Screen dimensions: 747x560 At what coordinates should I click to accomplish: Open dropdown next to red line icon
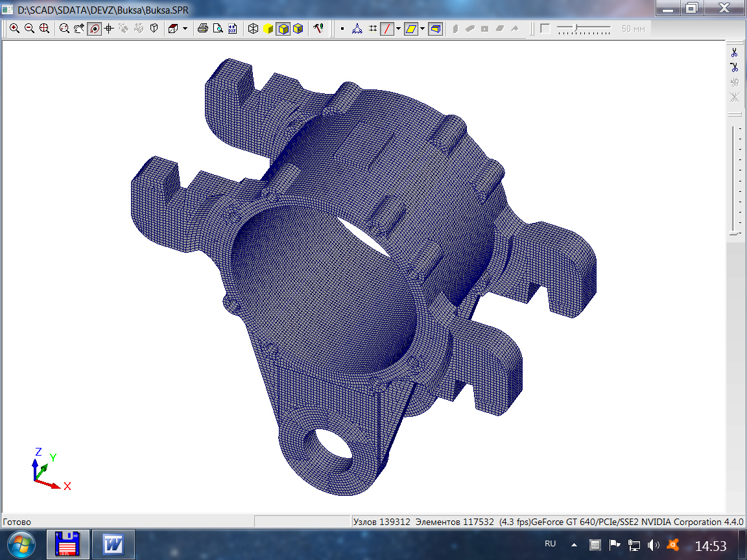click(x=398, y=29)
